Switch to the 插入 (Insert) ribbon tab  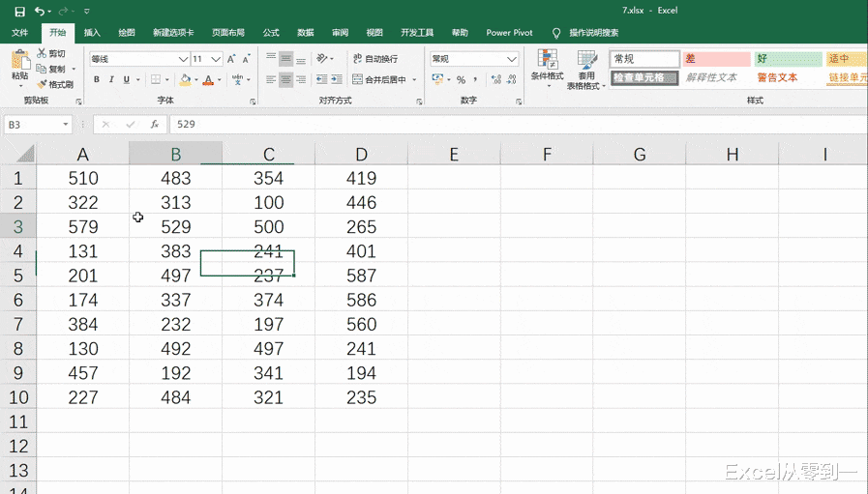pos(92,33)
